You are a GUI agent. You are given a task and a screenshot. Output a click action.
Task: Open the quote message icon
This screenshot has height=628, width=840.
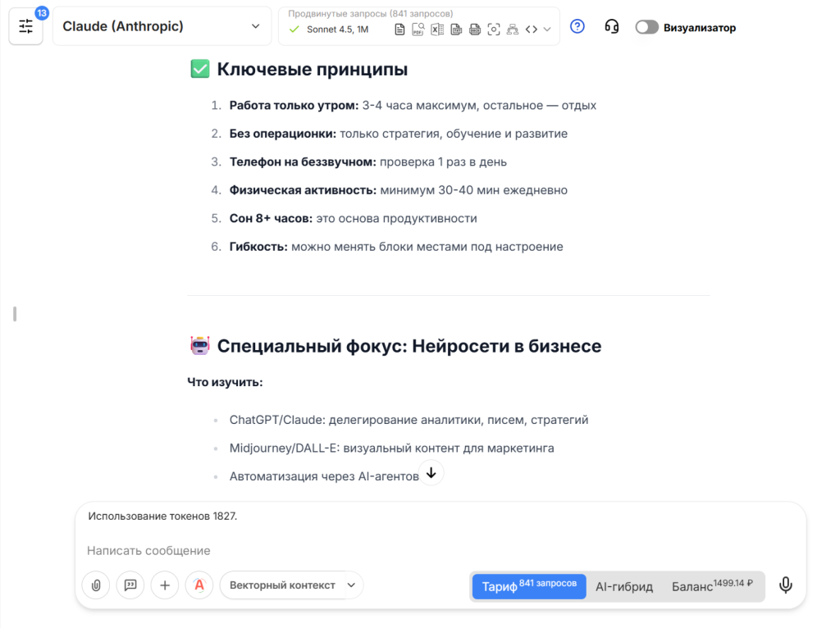pyautogui.click(x=130, y=585)
